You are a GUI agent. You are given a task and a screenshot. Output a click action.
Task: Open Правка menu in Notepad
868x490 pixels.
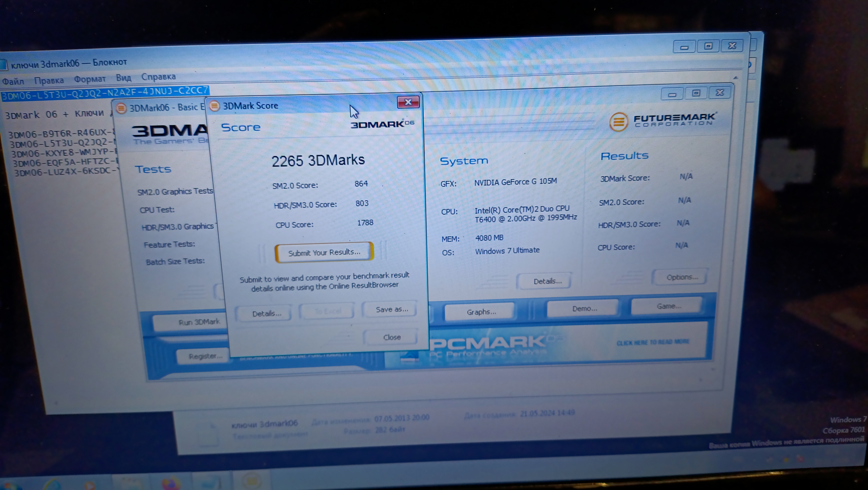click(49, 80)
